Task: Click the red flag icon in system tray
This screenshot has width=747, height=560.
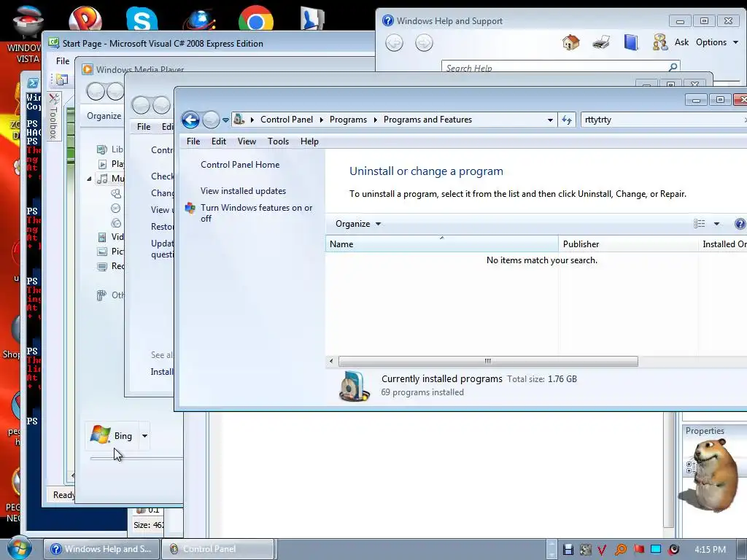Action: tap(639, 550)
